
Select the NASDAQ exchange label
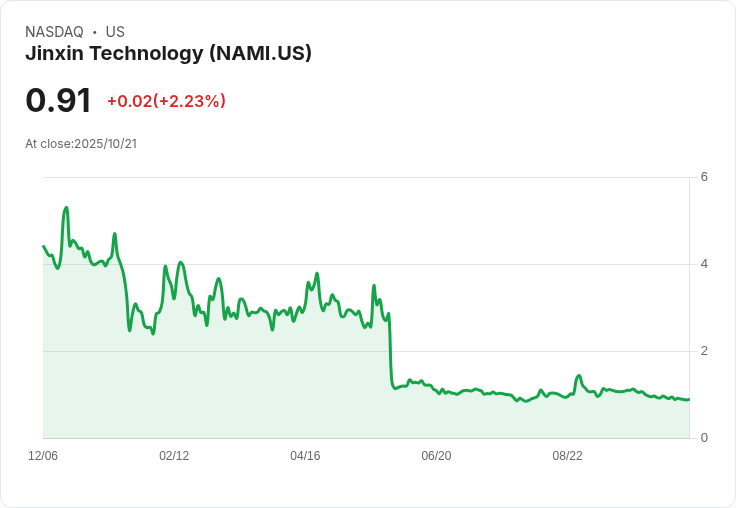(54, 32)
